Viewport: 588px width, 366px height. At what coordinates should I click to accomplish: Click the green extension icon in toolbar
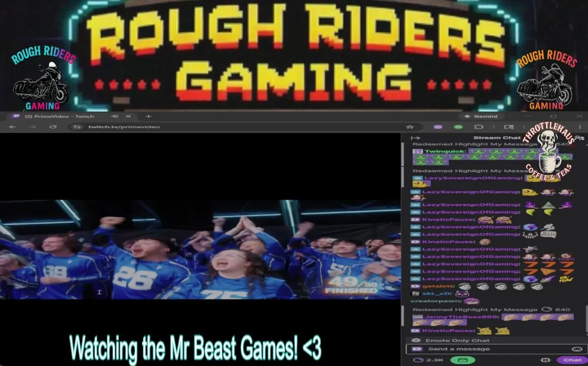tap(458, 127)
